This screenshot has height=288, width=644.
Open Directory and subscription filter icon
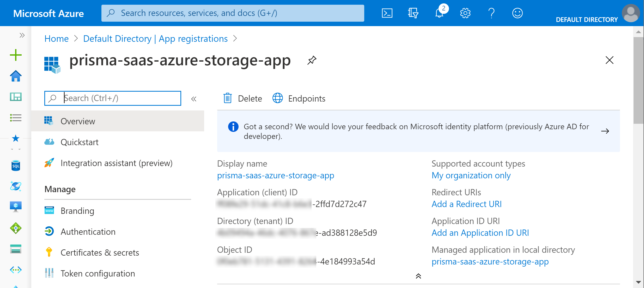pyautogui.click(x=413, y=13)
